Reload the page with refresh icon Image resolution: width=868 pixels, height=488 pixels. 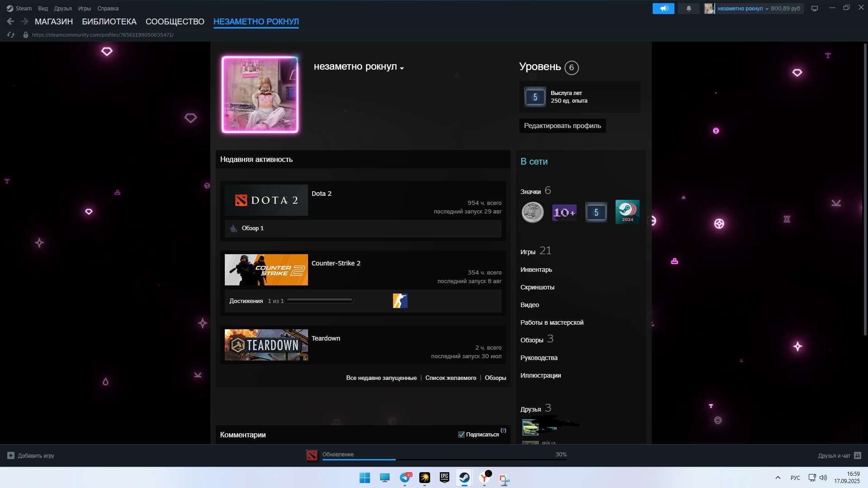click(11, 35)
